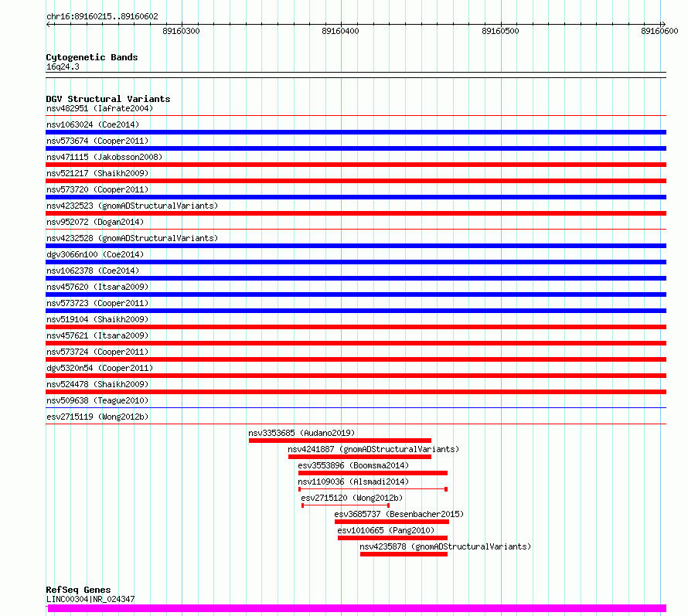Click the LINC00304|NR_024347 gene label

90,599
